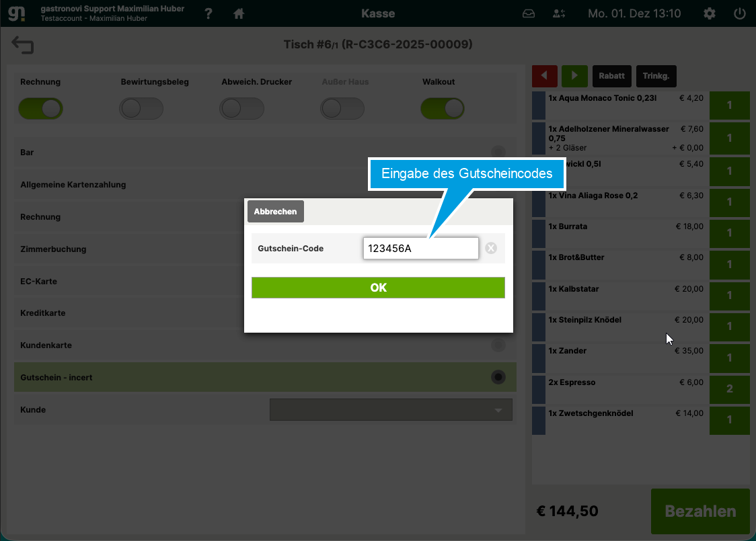Enable the Abweich. Drucker switch
The height and width of the screenshot is (541, 756).
241,108
